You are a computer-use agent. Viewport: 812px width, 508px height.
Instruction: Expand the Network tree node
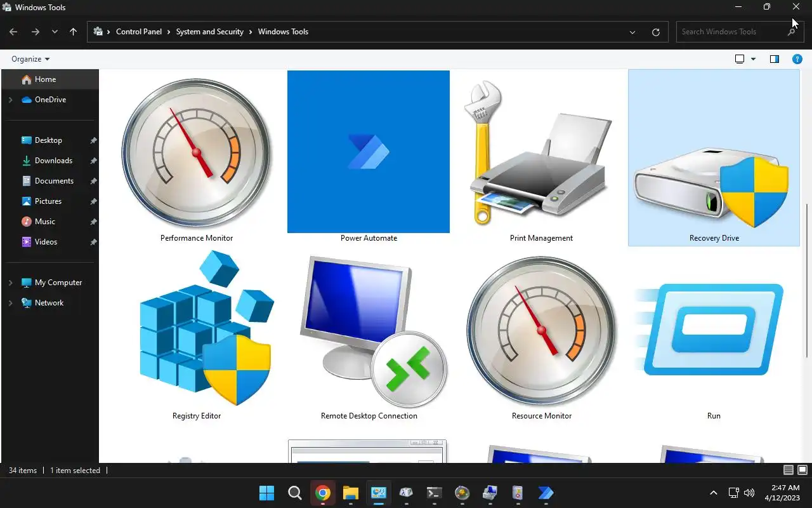click(10, 303)
